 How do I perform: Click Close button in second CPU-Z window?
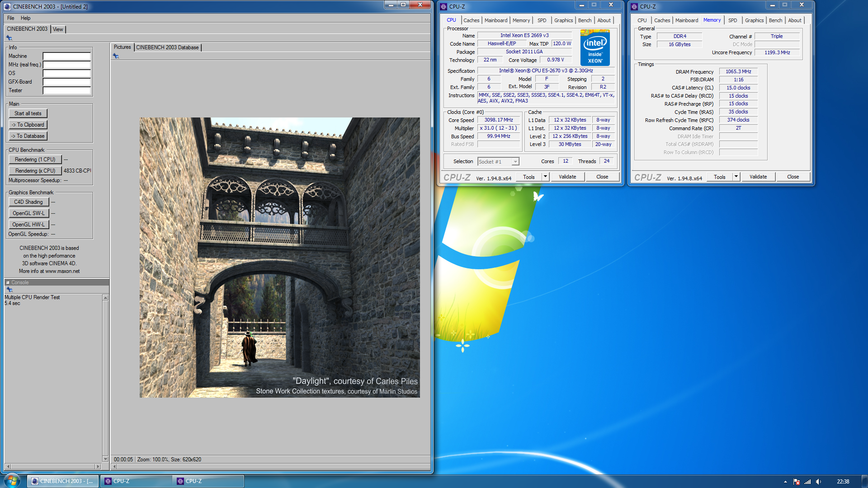793,177
